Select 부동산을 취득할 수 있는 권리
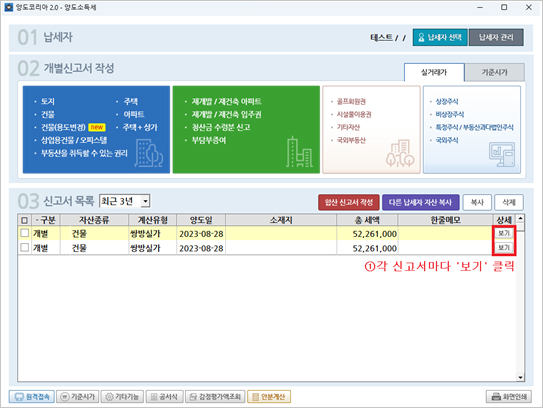The width and height of the screenshot is (543, 408). [84, 153]
